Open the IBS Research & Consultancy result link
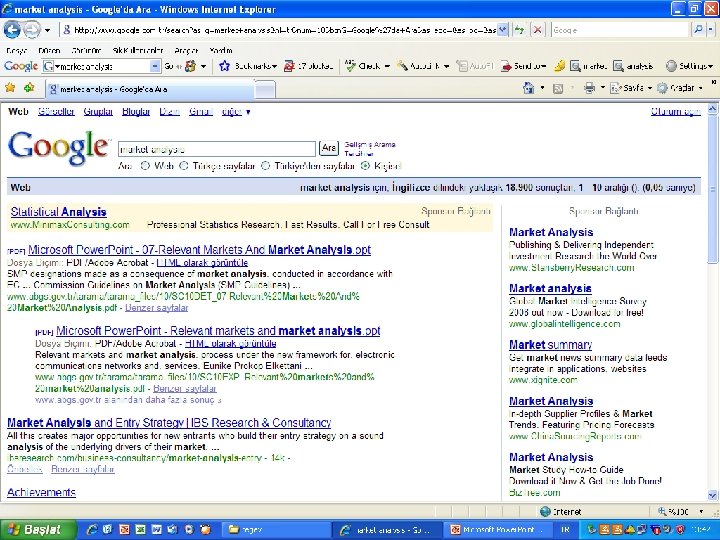 169,422
